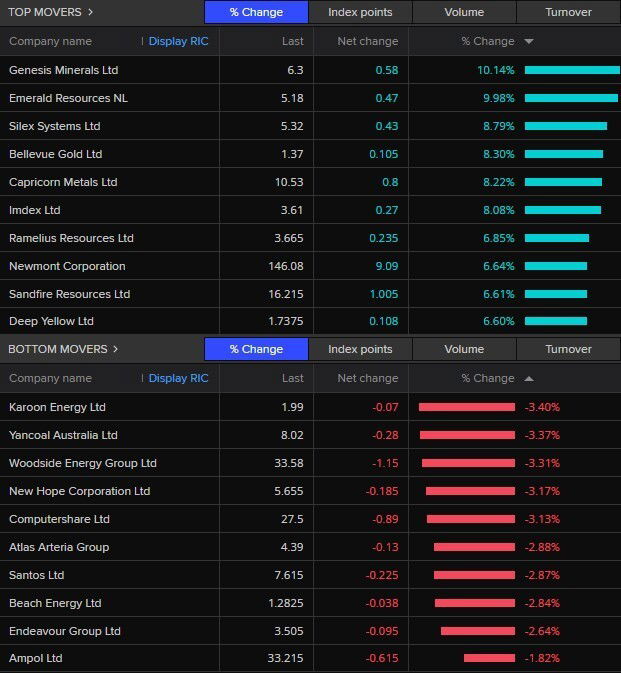Image resolution: width=621 pixels, height=673 pixels.
Task: Click the sort arrow beside Top Movers % Change header
Action: 528,42
